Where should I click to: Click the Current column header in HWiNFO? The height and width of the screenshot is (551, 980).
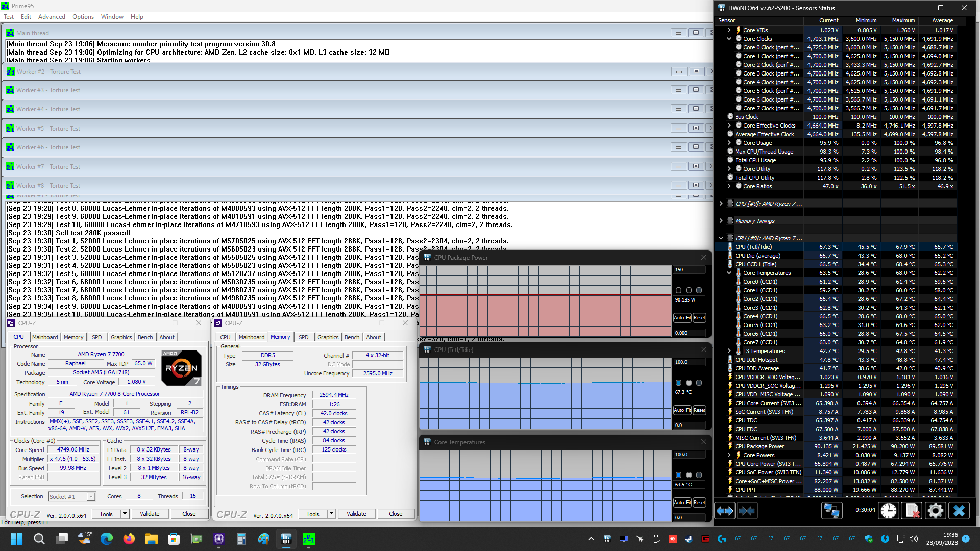(822, 20)
